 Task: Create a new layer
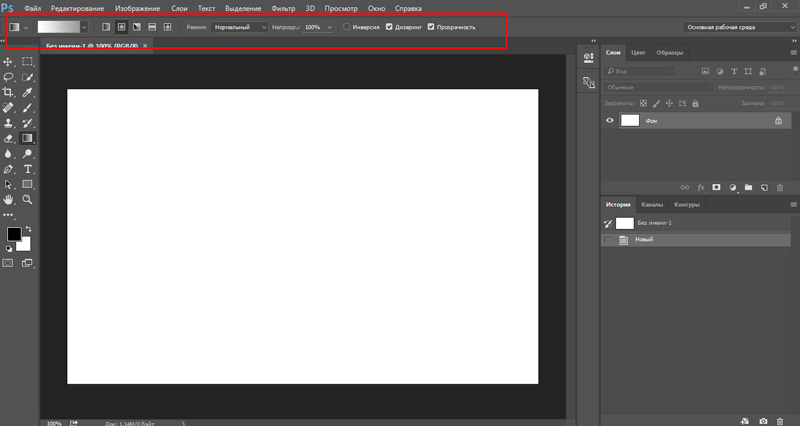[764, 188]
